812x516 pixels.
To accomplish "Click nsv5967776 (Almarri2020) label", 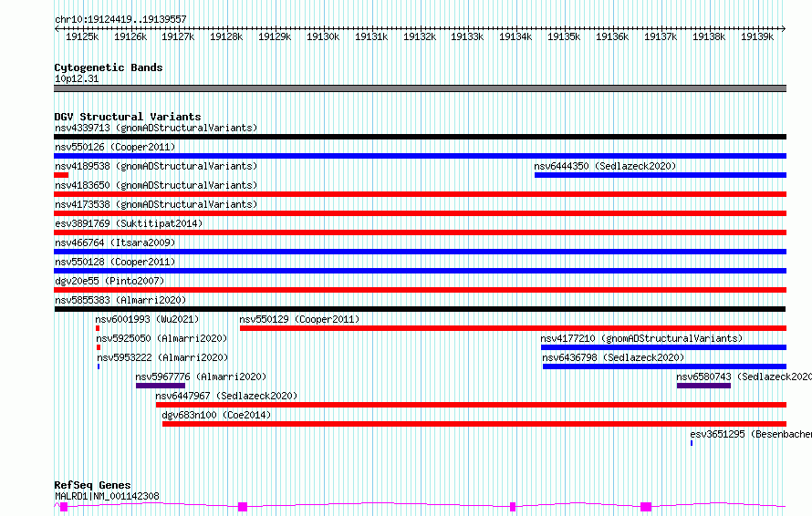I will (201, 377).
